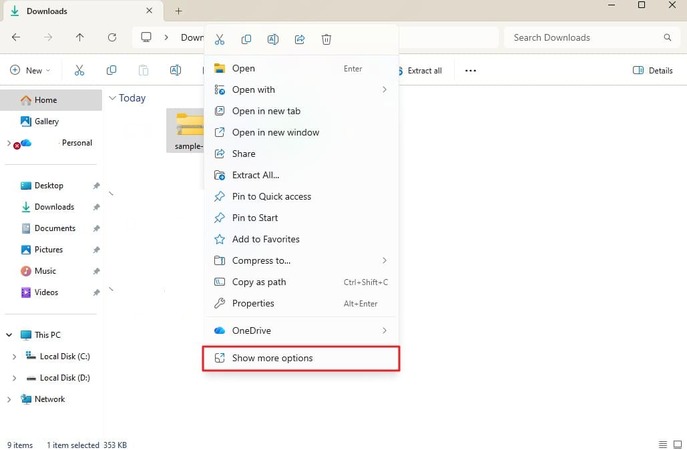Image resolution: width=687 pixels, height=450 pixels.
Task: Unpin Pictures using its pin icon
Action: [x=96, y=250]
